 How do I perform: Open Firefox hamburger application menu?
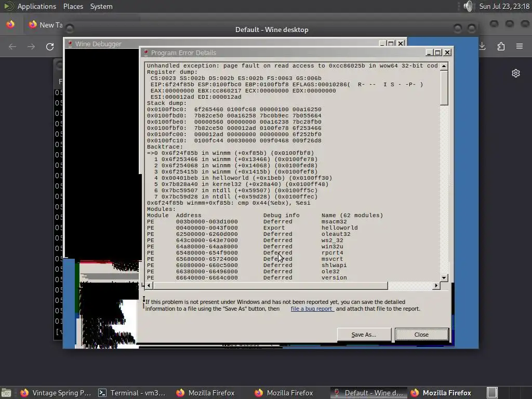point(520,46)
